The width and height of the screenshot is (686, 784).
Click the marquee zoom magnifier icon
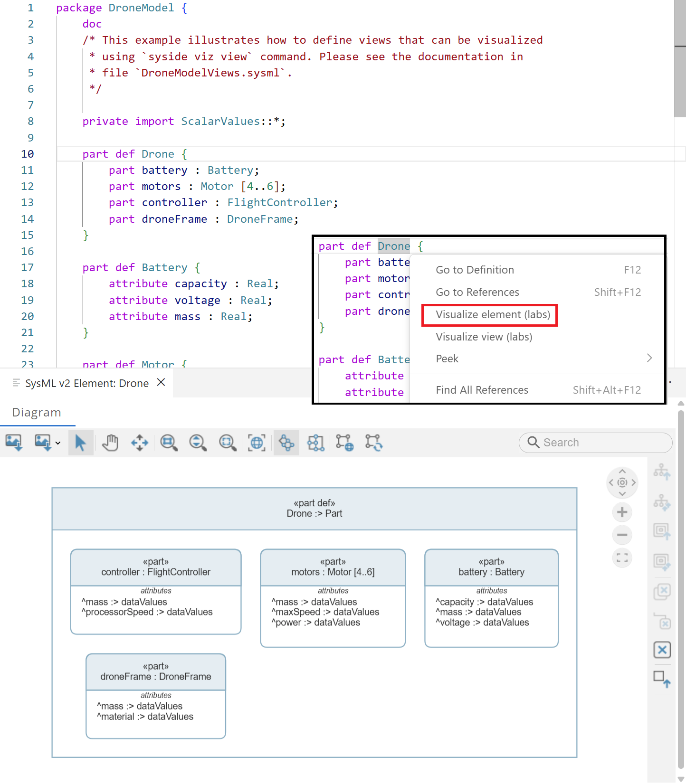228,443
